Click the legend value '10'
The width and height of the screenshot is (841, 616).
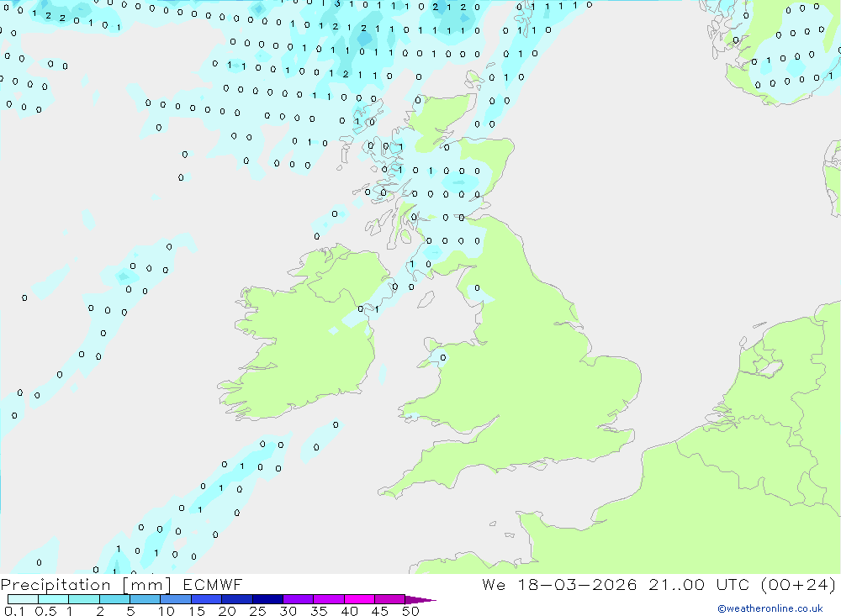(x=166, y=611)
